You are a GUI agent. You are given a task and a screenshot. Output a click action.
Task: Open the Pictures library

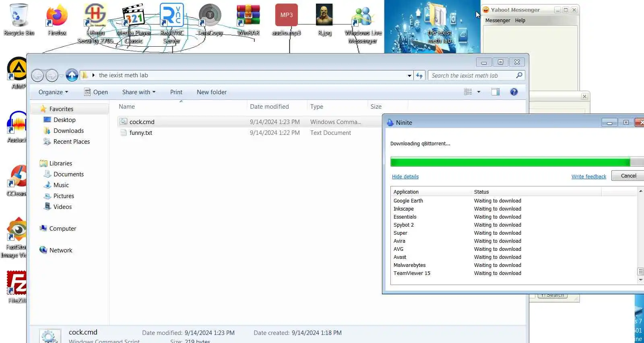64,196
